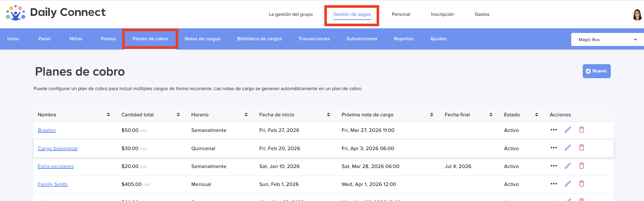This screenshot has width=644, height=201.
Task: Go to La gestión del grupo
Action: coord(291,14)
